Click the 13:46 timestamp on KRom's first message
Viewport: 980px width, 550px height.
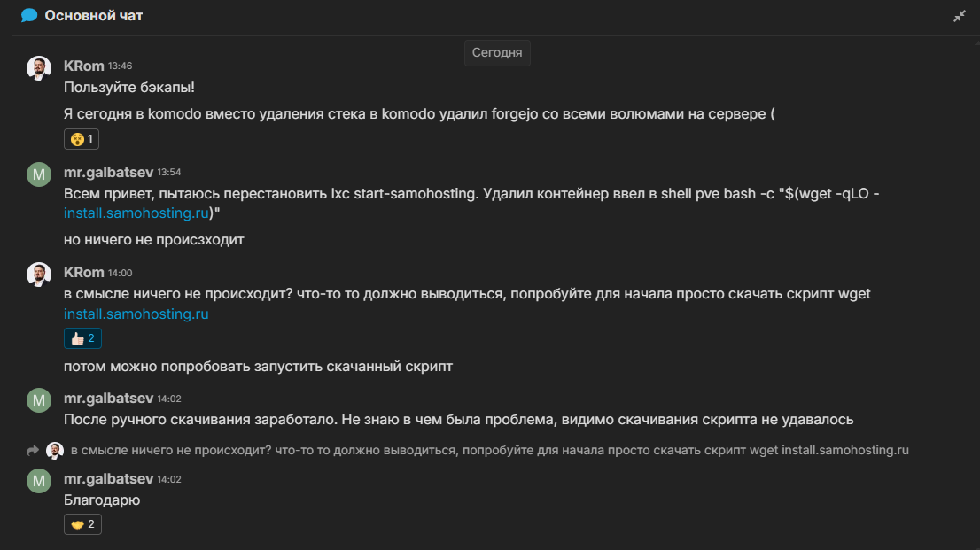tap(121, 66)
